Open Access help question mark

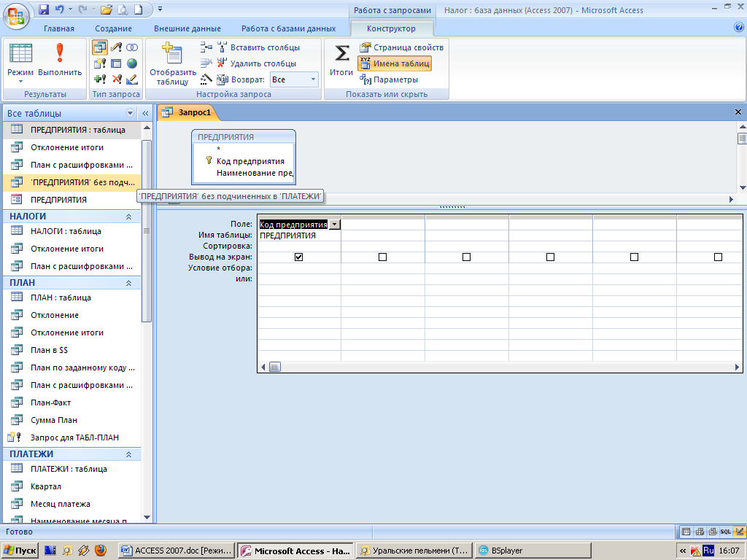click(739, 28)
